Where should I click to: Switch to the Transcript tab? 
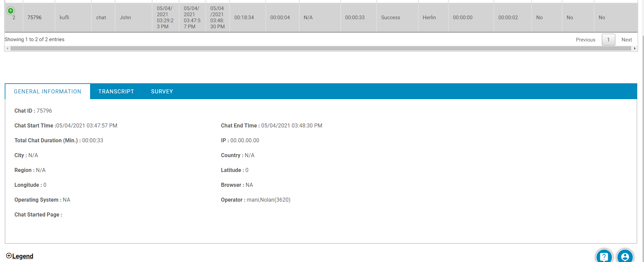[116, 91]
